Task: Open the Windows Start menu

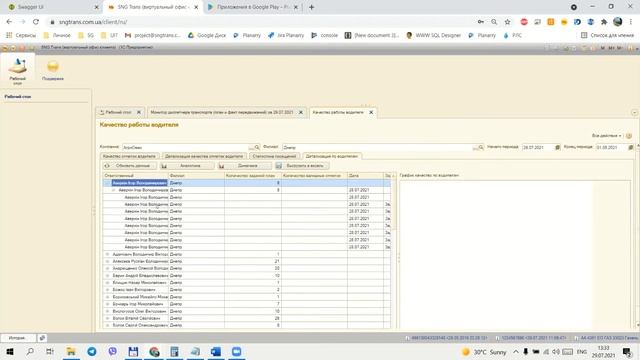Action: click(9, 351)
